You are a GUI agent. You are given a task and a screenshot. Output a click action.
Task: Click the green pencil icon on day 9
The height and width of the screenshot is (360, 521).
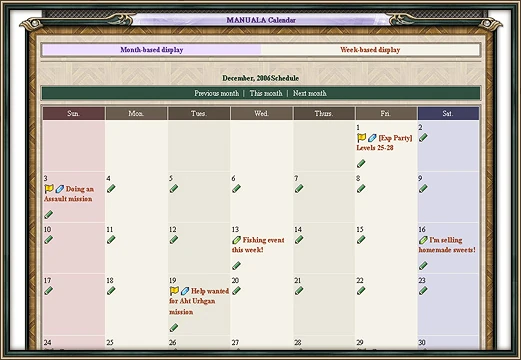423,189
